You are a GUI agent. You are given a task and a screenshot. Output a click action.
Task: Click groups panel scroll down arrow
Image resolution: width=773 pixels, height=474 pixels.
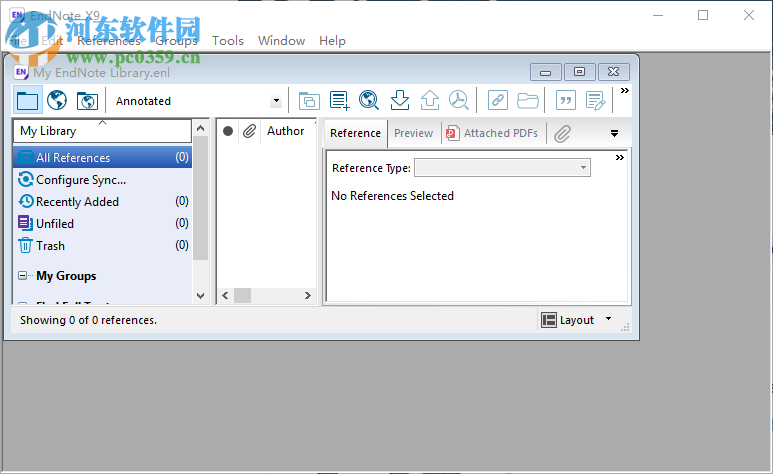pyautogui.click(x=200, y=296)
